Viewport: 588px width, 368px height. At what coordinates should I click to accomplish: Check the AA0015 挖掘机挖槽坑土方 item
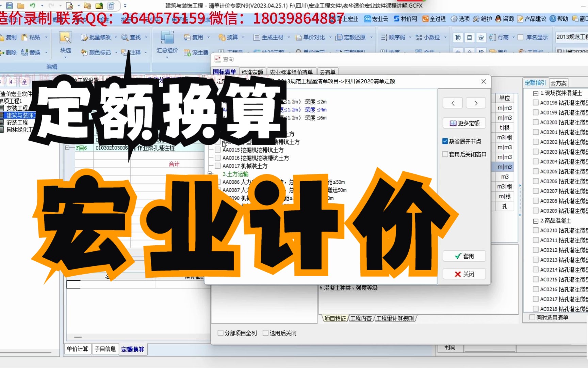218,150
